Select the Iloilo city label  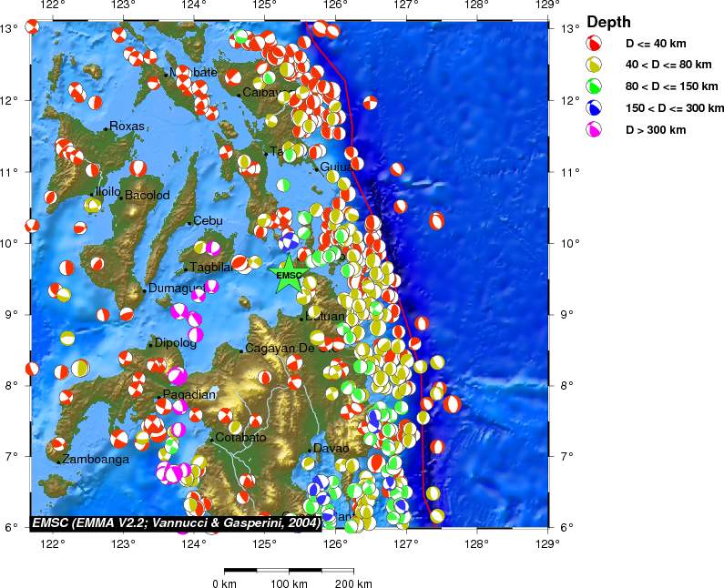pyautogui.click(x=107, y=192)
